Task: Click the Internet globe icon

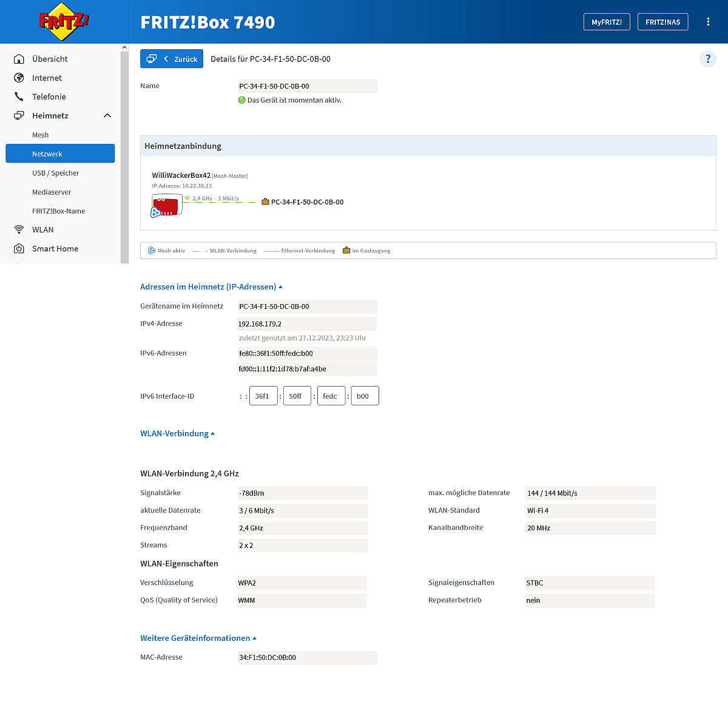Action: click(x=19, y=78)
